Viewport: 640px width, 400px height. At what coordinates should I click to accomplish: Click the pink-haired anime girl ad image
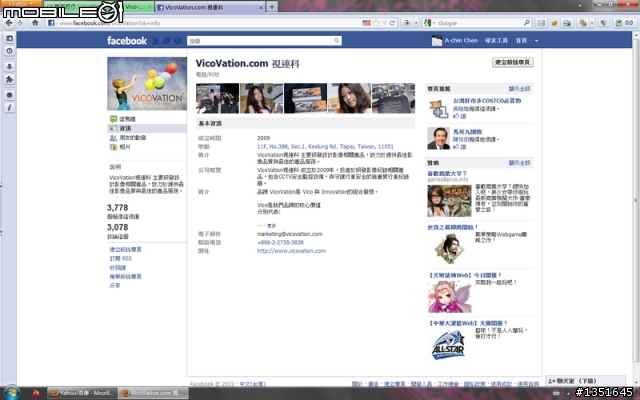[x=449, y=297]
